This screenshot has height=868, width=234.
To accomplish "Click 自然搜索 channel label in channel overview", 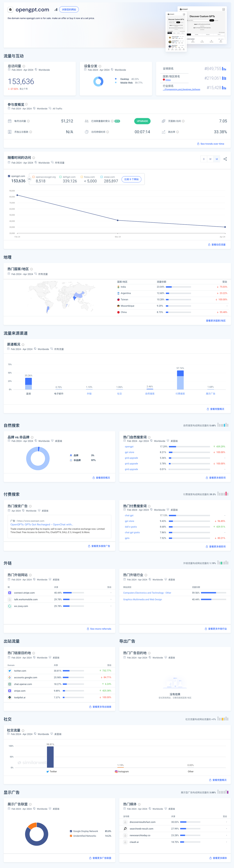I will click(150, 394).
